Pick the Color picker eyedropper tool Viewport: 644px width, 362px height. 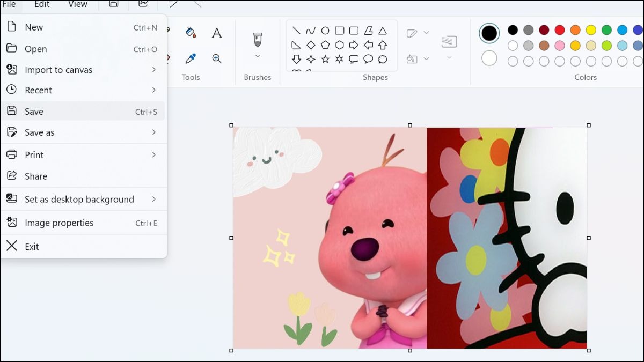[191, 58]
